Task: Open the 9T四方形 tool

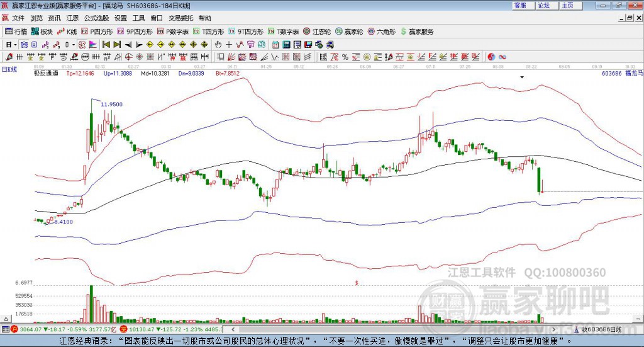Action: pos(246,31)
